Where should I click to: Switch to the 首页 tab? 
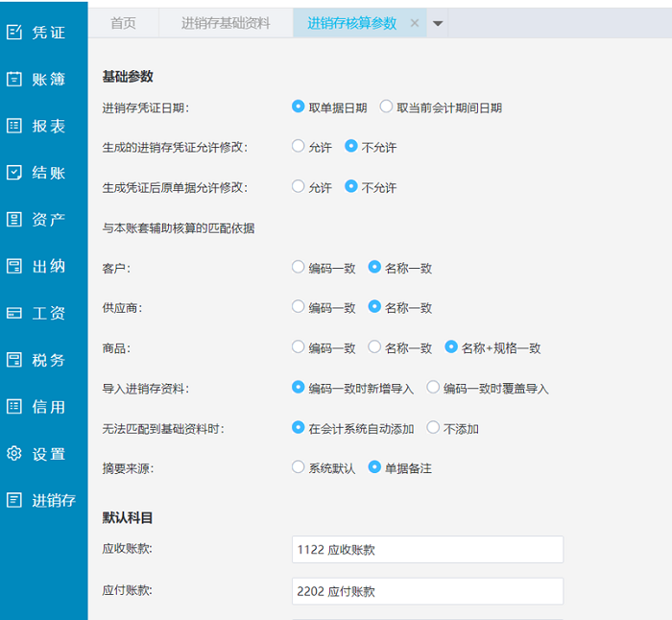coord(123,23)
